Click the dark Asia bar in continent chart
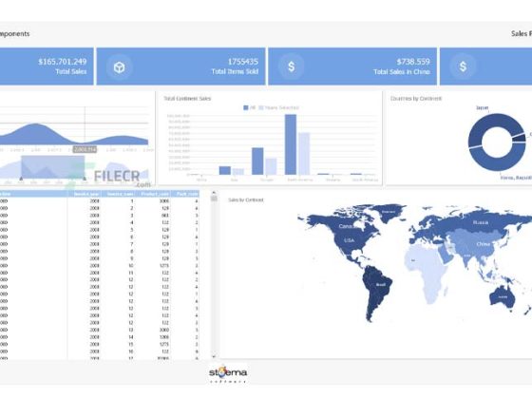Viewport: 532px width, 399px height. [225, 170]
